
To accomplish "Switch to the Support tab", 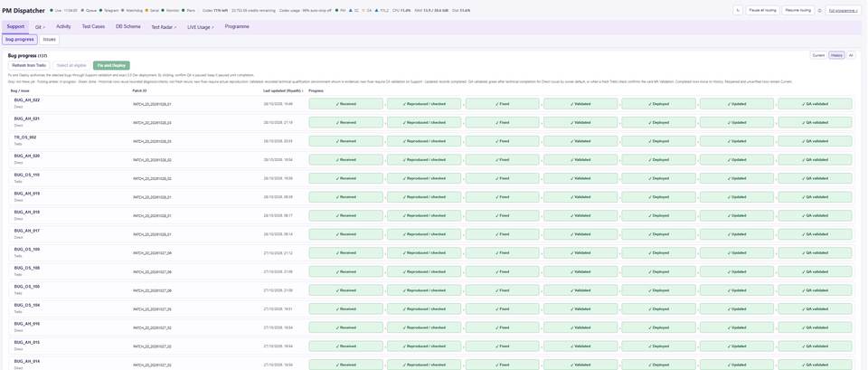I will pos(15,26).
